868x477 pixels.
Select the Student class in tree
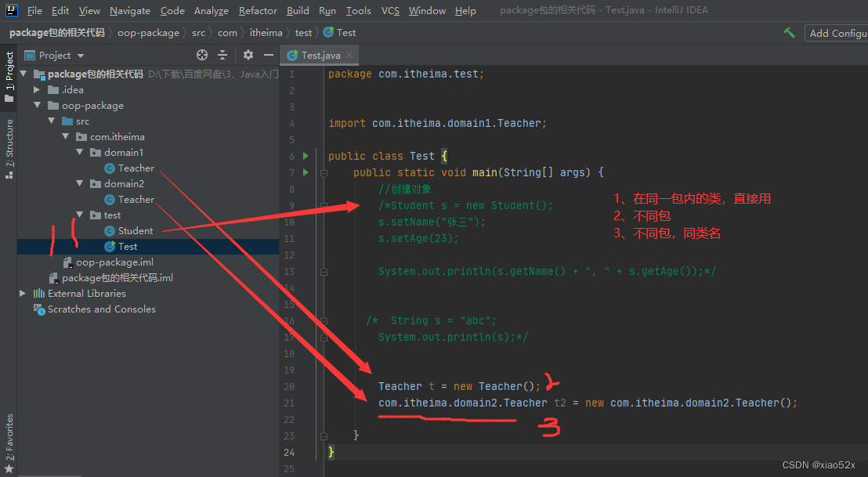coord(135,231)
